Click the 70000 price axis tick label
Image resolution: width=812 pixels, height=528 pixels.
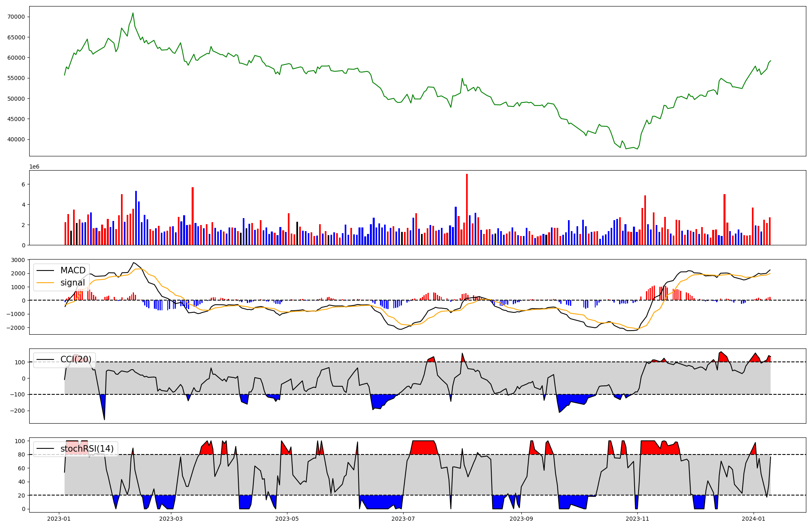[x=16, y=17]
